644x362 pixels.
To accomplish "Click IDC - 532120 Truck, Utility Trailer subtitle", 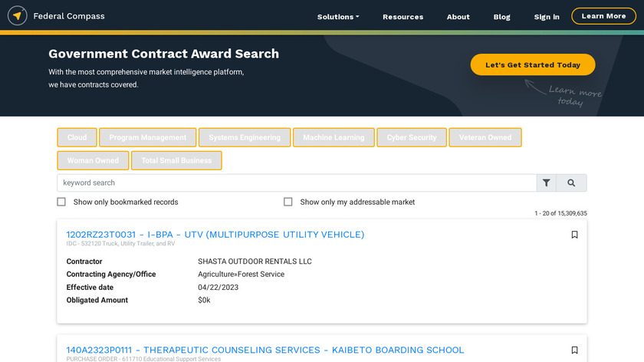I will click(x=120, y=244).
